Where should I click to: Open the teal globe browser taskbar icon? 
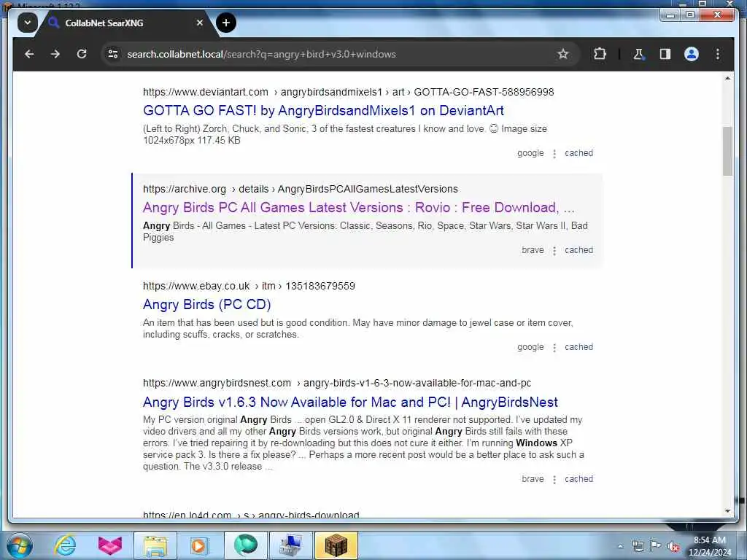point(246,545)
